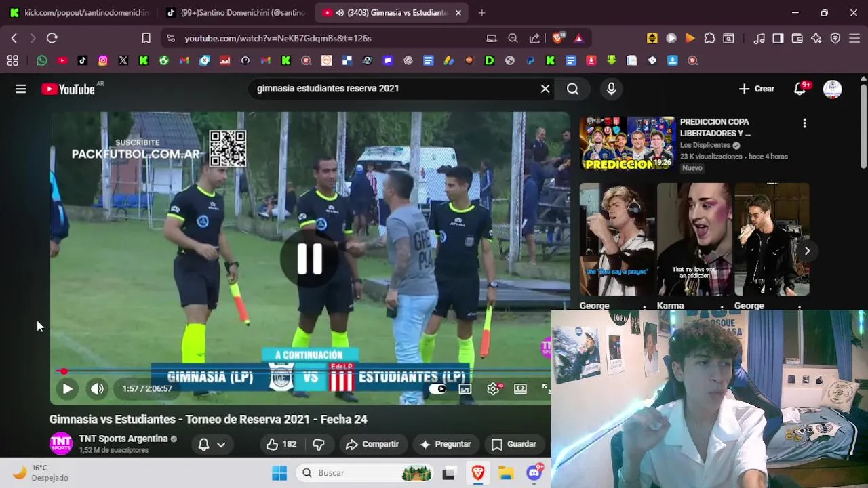Open the YouTube account avatar menu
868x488 pixels.
pos(833,89)
